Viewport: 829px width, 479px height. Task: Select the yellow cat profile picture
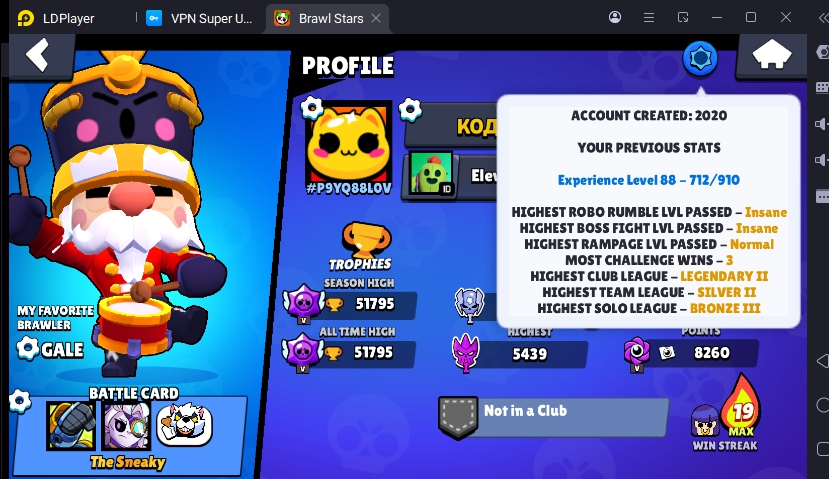coord(349,142)
